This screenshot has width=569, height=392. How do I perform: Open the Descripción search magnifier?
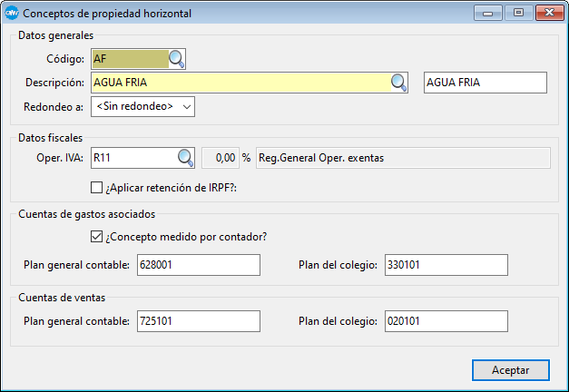click(x=399, y=83)
